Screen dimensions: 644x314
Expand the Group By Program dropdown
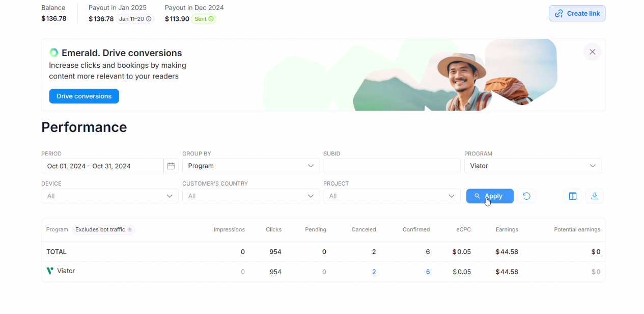click(251, 166)
